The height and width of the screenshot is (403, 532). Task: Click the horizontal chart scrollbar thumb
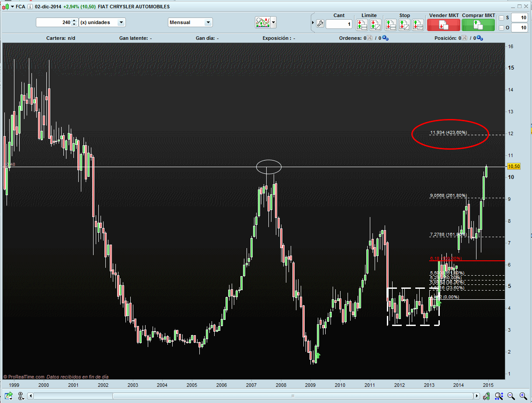point(293,396)
